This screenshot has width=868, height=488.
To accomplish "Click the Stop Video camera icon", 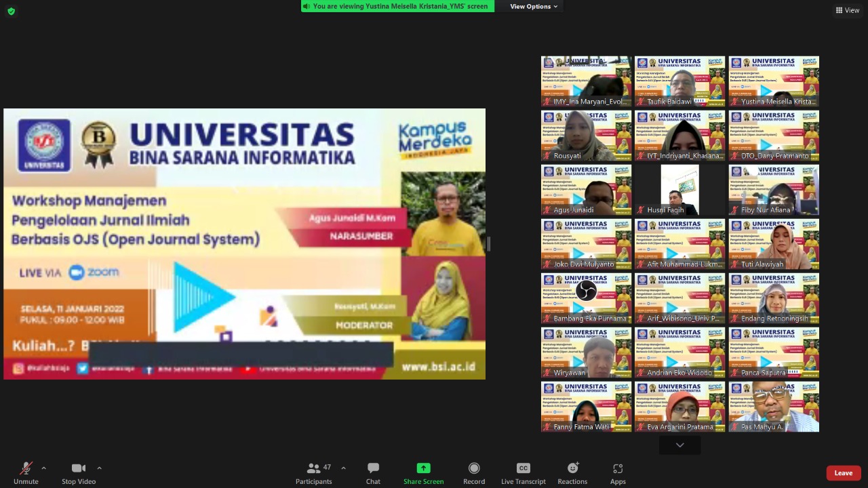I will pos(79,468).
